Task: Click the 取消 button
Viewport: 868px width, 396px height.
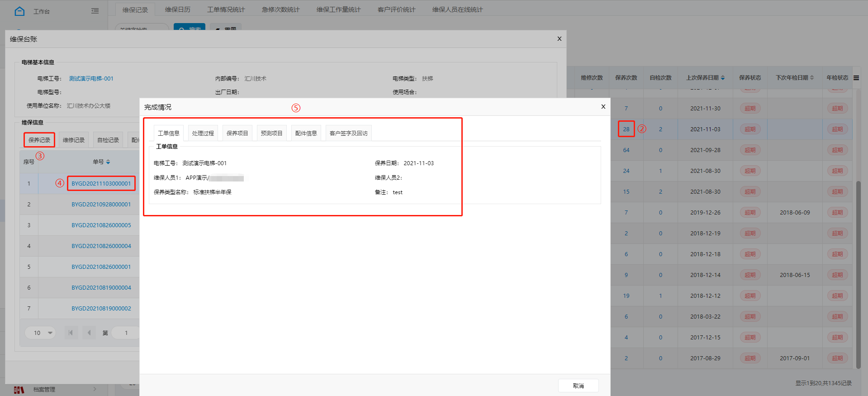Action: (x=578, y=386)
